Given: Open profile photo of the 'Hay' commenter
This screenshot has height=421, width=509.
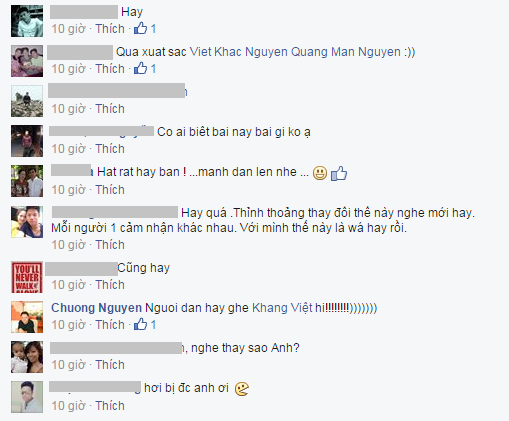Looking at the screenshot, I should pos(27,21).
